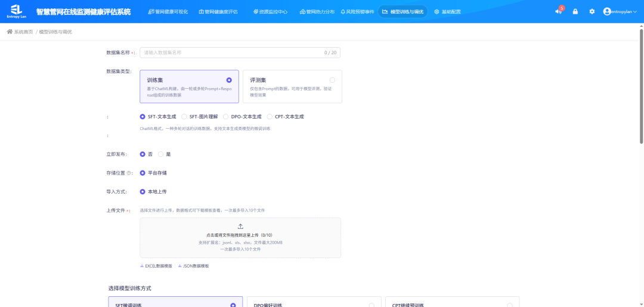The height and width of the screenshot is (307, 644).
Task: Click the download icon before JSON数据模板
Action: [x=179, y=266]
